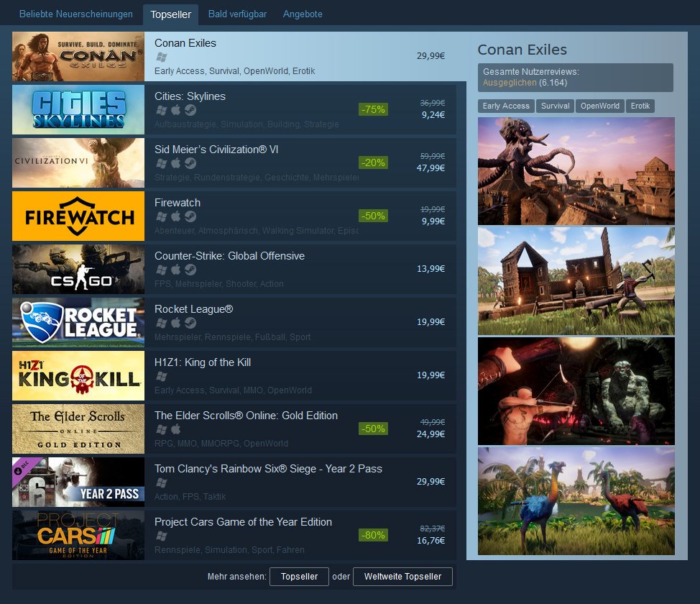Open the Rocket League capsule image
The height and width of the screenshot is (604, 700).
[78, 322]
